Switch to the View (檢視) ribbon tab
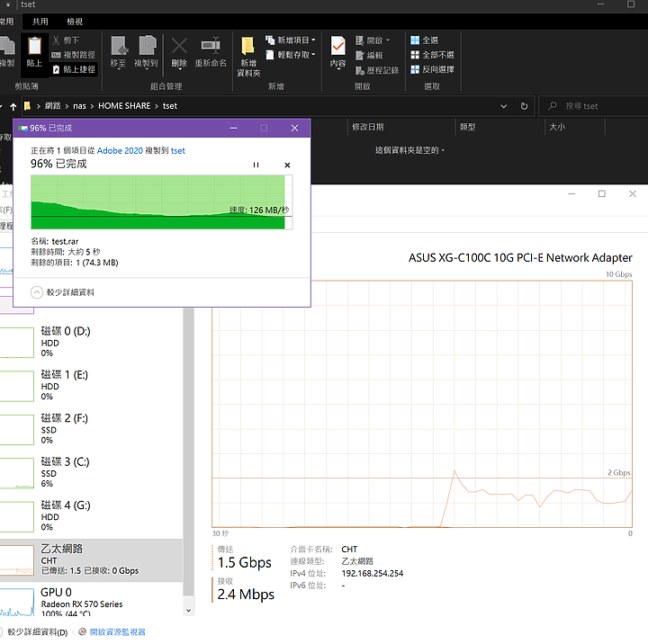The image size is (648, 644). 75,22
